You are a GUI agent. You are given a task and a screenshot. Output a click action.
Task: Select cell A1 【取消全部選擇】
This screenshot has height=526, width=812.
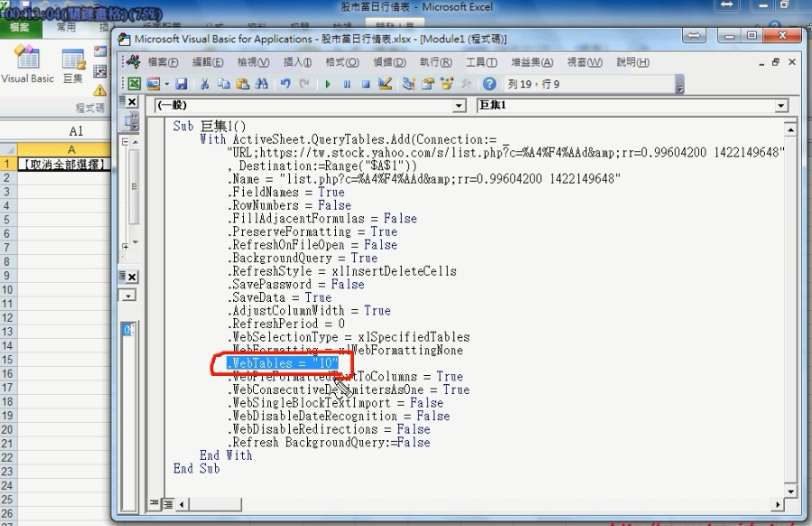coord(64,164)
